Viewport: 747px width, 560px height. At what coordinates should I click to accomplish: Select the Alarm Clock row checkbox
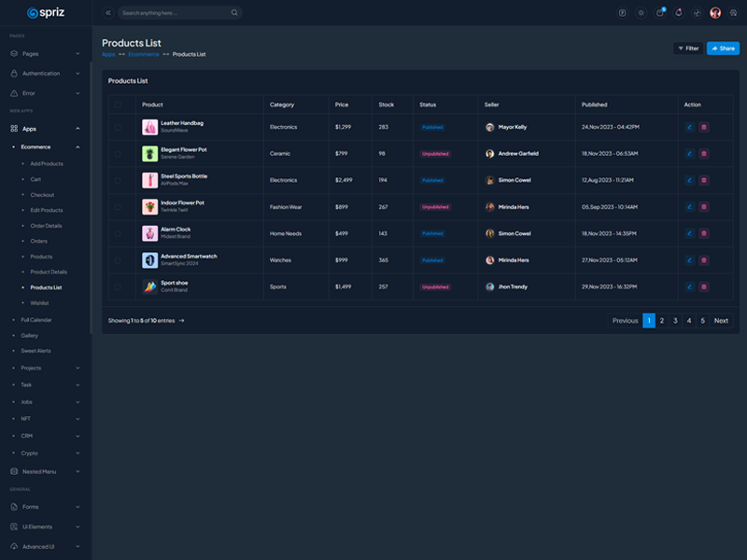click(118, 233)
